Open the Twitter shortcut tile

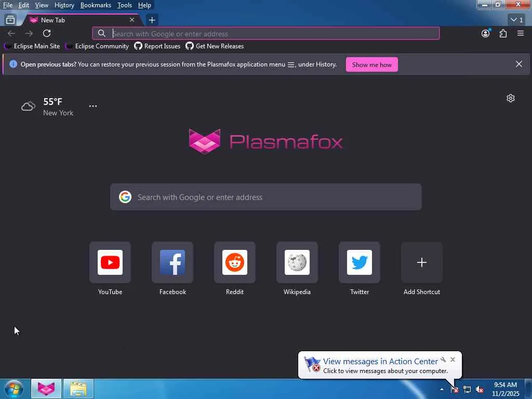tap(360, 268)
